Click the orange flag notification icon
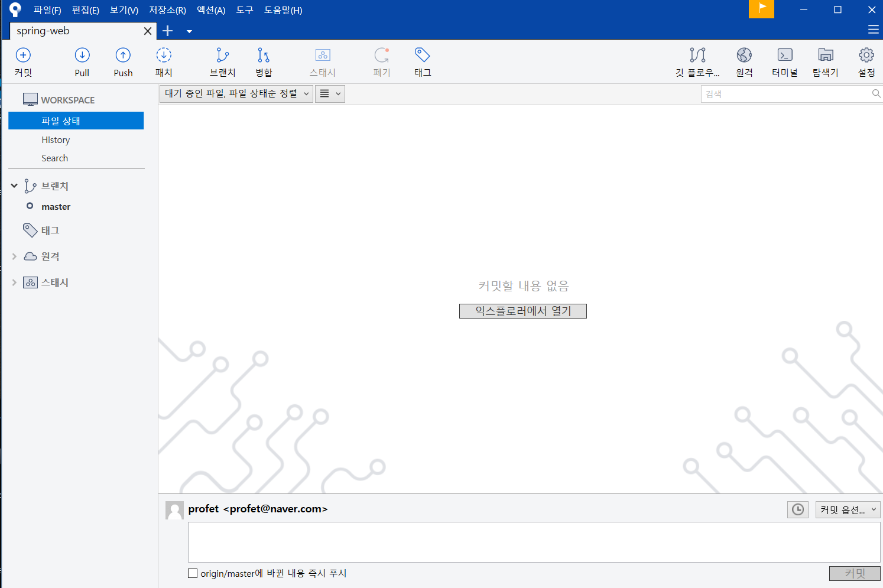883x588 pixels. [761, 9]
